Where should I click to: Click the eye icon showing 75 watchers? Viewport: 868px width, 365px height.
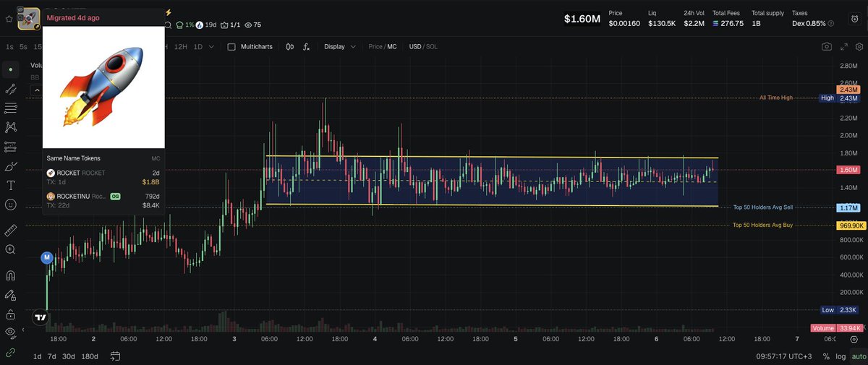click(253, 25)
